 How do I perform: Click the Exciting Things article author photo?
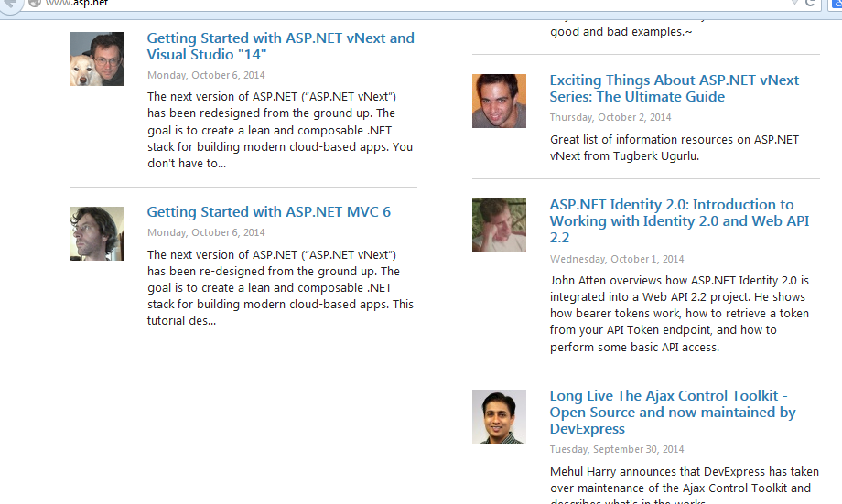[x=499, y=101]
